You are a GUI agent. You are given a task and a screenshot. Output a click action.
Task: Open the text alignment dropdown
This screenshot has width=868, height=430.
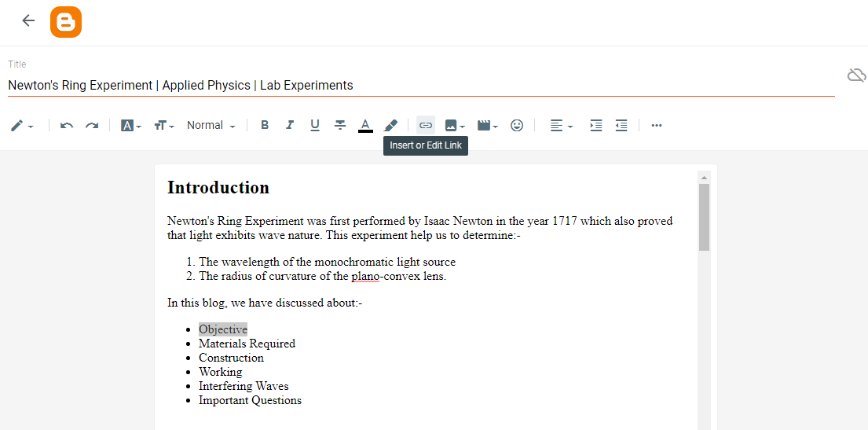click(562, 126)
